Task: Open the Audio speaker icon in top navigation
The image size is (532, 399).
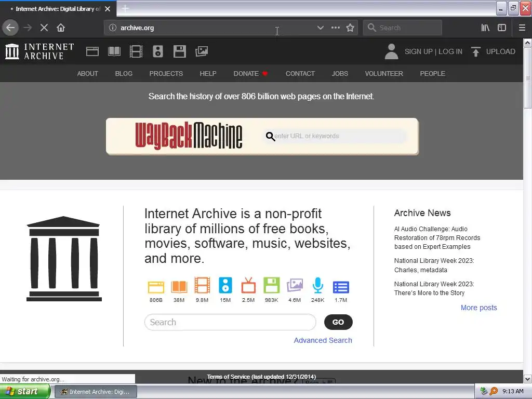Action: pos(158,51)
